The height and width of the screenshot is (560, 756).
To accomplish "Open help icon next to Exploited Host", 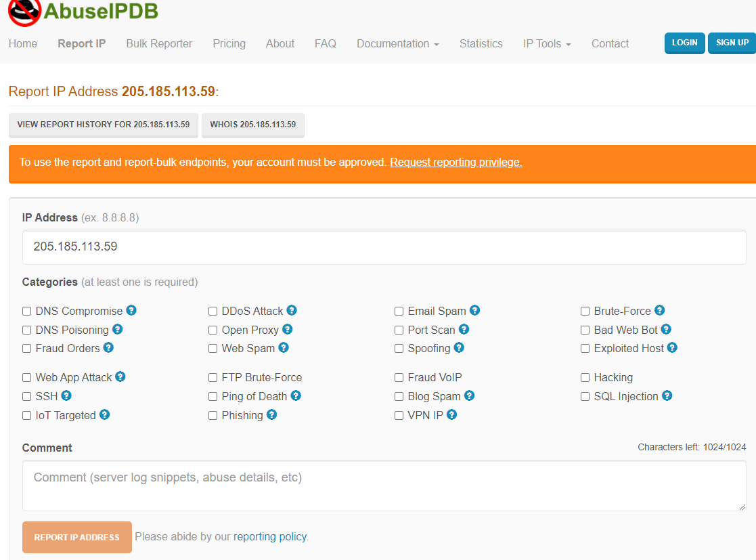I will point(673,347).
